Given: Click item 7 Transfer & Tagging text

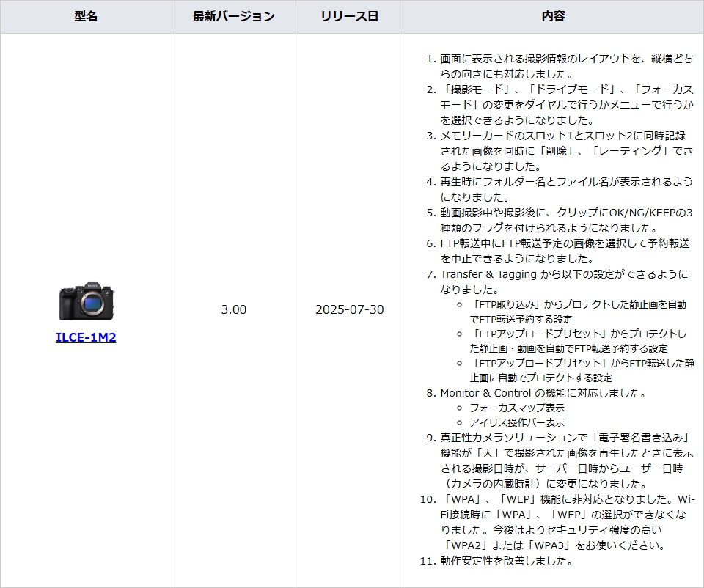Looking at the screenshot, I should [x=564, y=282].
